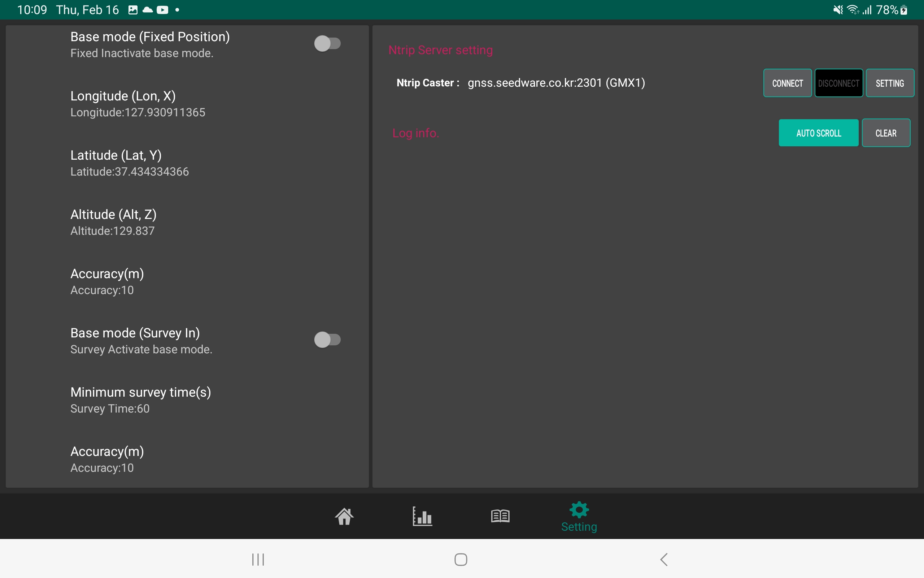Open Accuracy(m) under Altitude setting

click(x=187, y=282)
